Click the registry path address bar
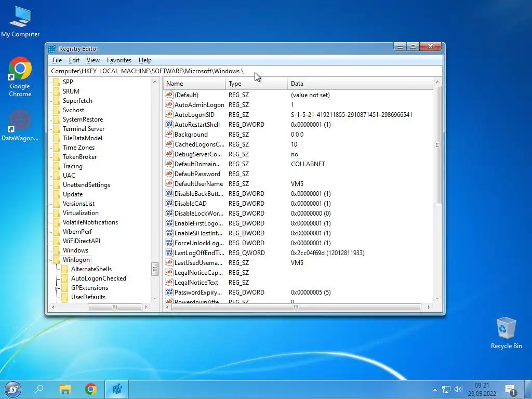Screen dimensions: 532x399 245,71
